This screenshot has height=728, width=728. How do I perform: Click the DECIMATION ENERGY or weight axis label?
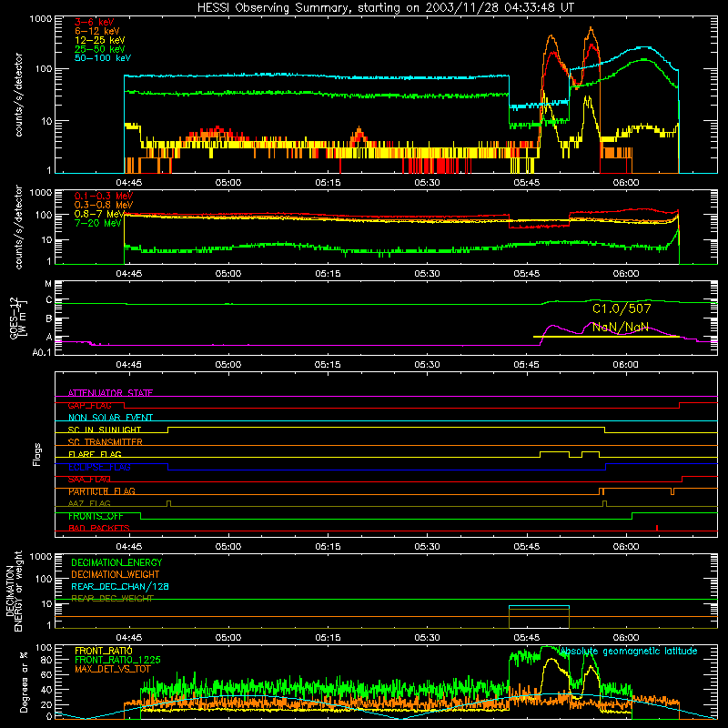[14, 591]
